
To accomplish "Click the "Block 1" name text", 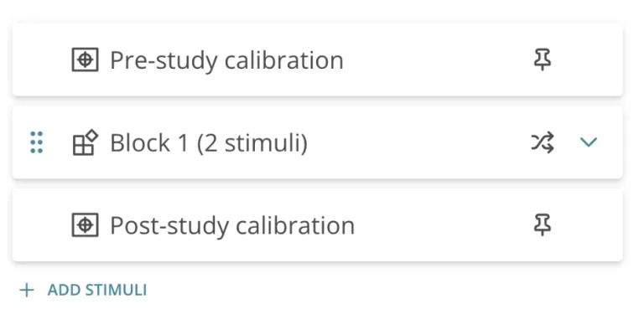I will click(x=149, y=143).
